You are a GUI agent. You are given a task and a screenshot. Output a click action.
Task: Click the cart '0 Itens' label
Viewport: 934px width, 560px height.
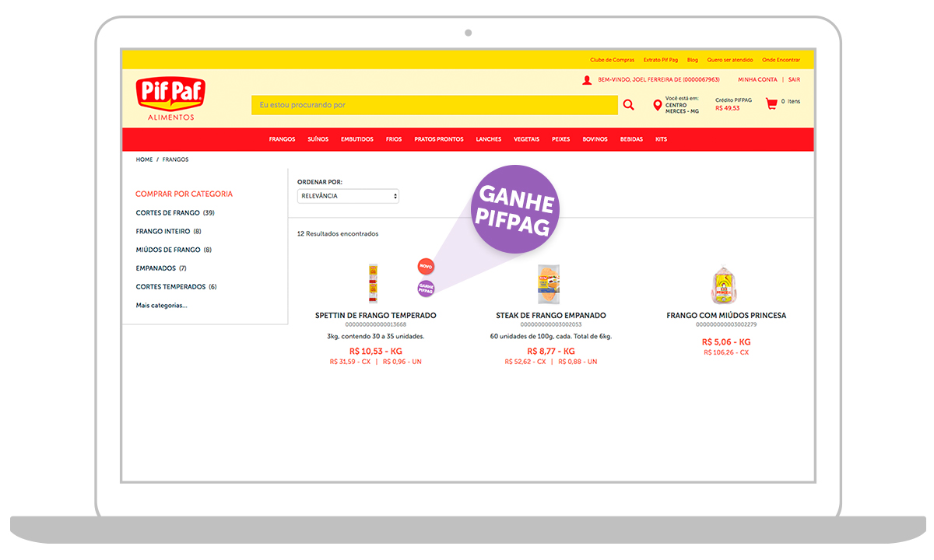tap(791, 102)
